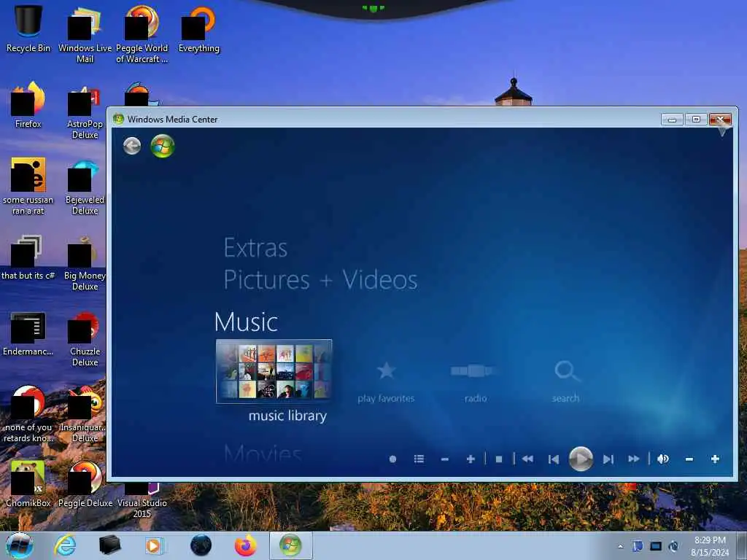Click the green Media Center start orb
Viewport: 747px width, 560px height.
[163, 146]
